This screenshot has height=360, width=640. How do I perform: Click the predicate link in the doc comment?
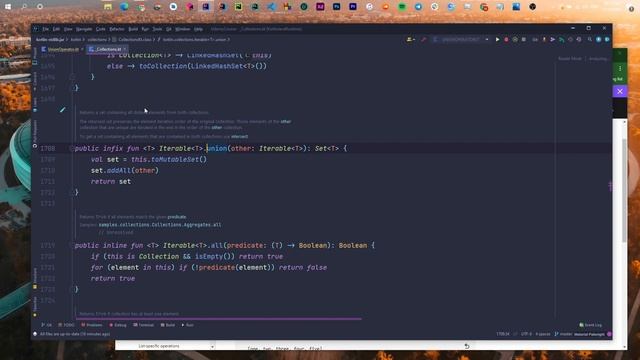click(x=177, y=217)
